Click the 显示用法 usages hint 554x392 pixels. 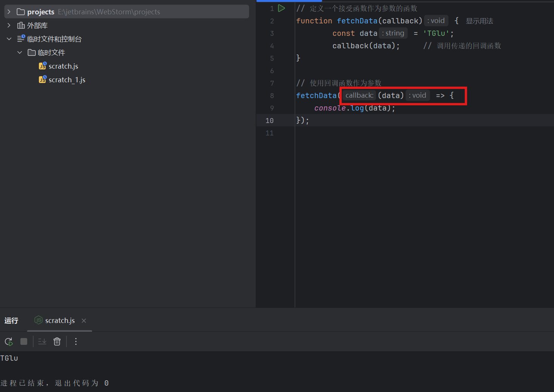pos(479,21)
